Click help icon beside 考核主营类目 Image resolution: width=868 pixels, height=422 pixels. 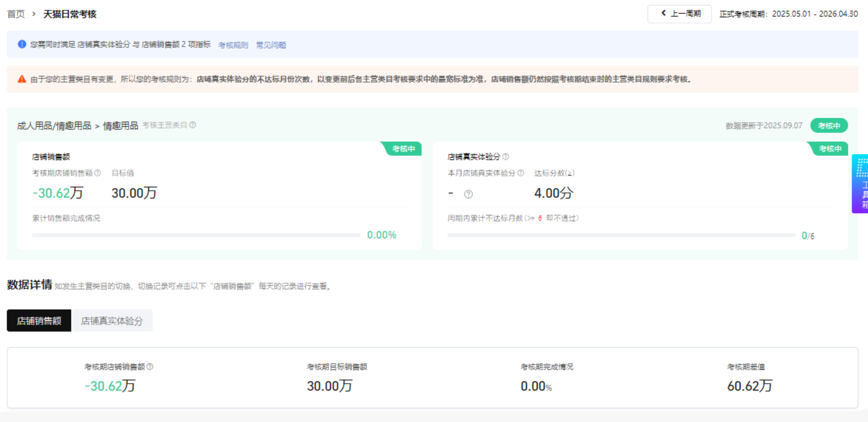coord(193,125)
